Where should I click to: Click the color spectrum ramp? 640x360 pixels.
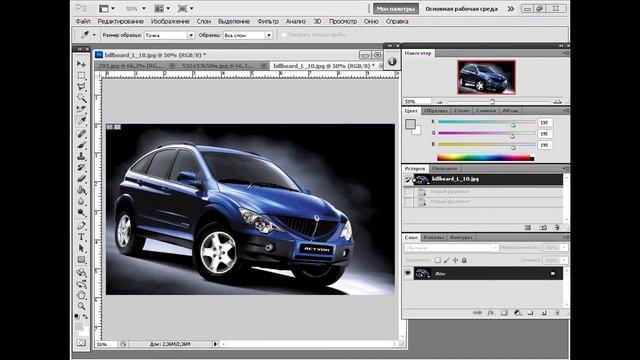click(485, 158)
